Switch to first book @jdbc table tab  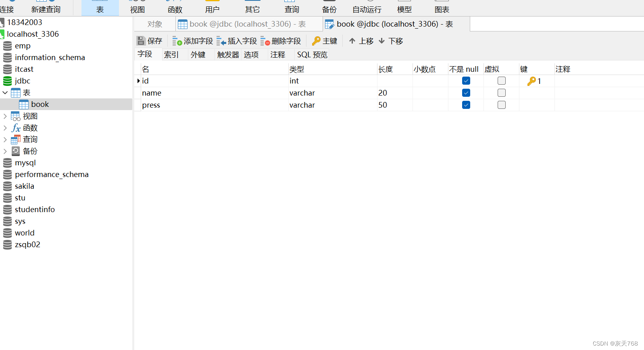(249, 24)
